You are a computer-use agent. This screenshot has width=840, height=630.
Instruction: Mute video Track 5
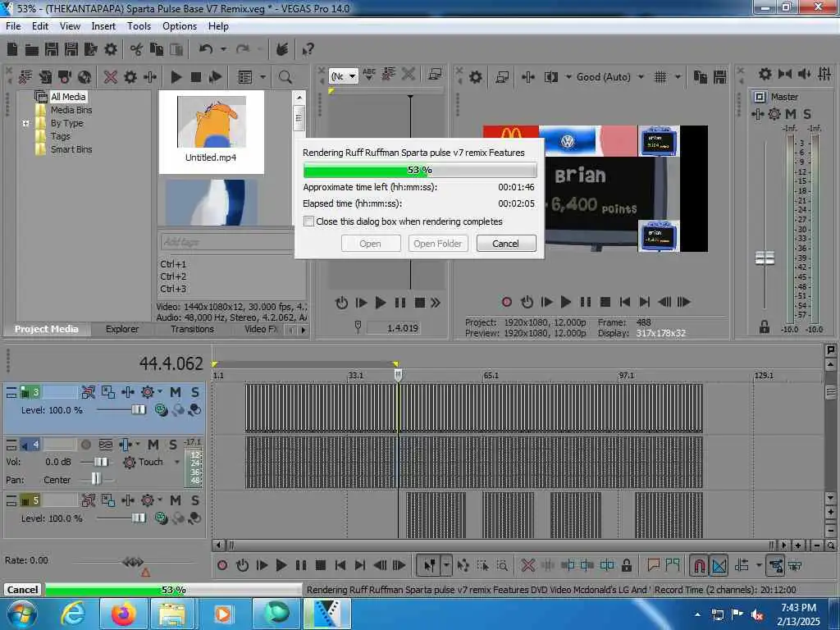point(176,500)
